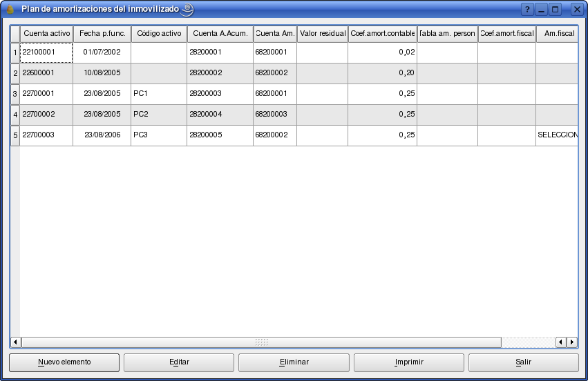Image resolution: width=588 pixels, height=381 pixels.
Task: Click cell 28200005
Action: point(220,135)
